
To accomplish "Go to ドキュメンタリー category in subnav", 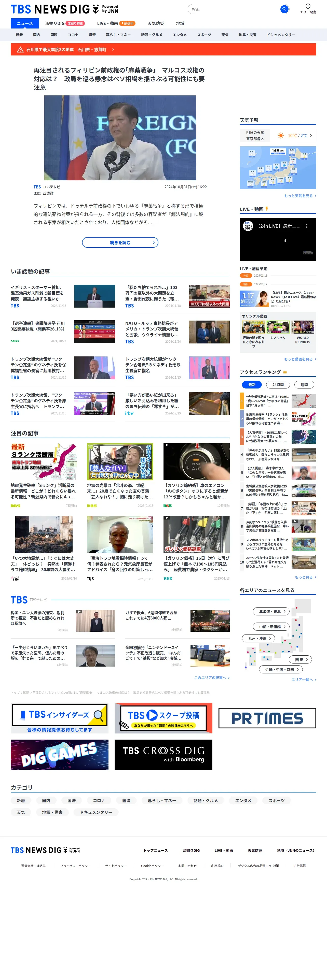I will [281, 35].
